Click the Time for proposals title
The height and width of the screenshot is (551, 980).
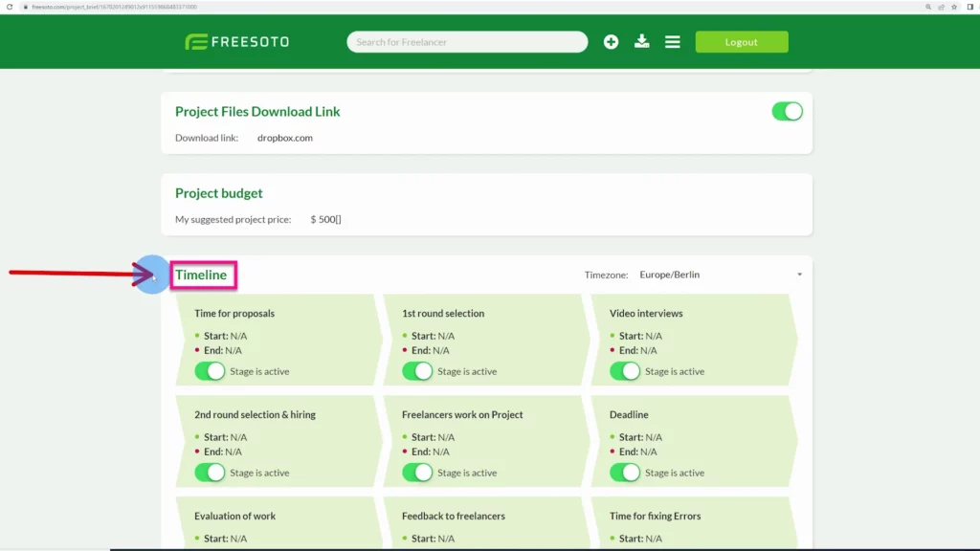click(x=234, y=313)
